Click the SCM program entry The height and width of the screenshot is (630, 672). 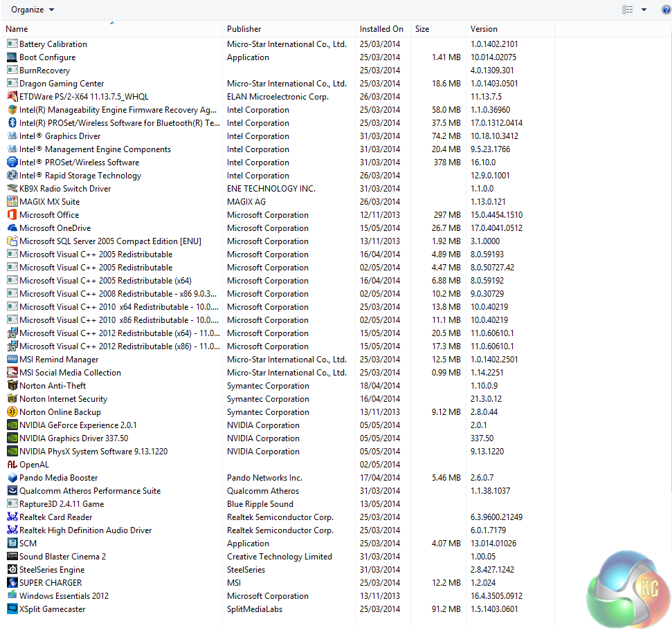pos(28,543)
